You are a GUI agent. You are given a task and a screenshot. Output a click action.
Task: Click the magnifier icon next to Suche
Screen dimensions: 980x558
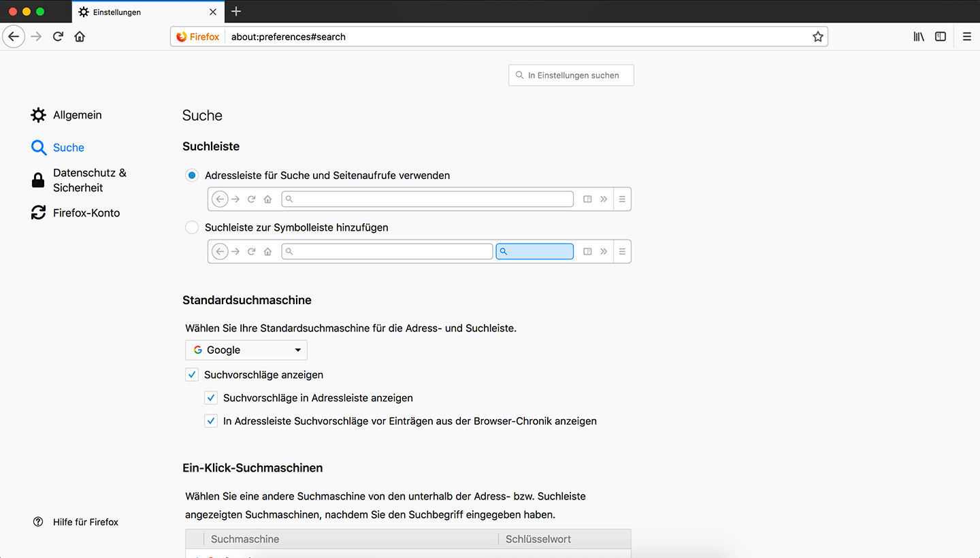pos(38,148)
